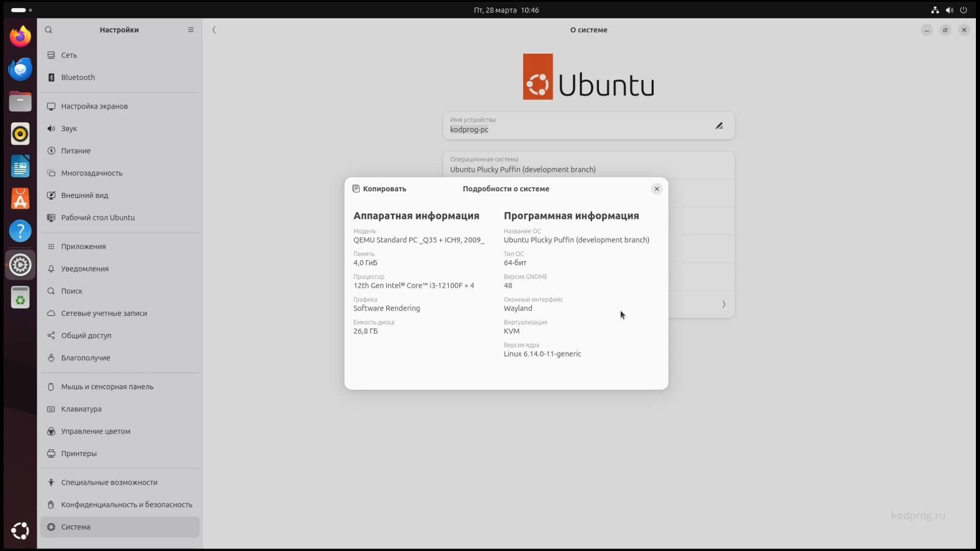Open Многозадачность settings
The width and height of the screenshot is (980, 551).
coord(120,173)
